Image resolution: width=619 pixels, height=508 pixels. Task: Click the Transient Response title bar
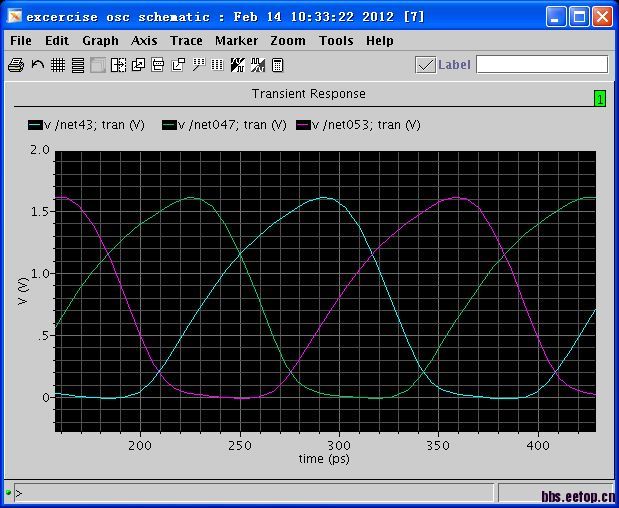tap(308, 94)
